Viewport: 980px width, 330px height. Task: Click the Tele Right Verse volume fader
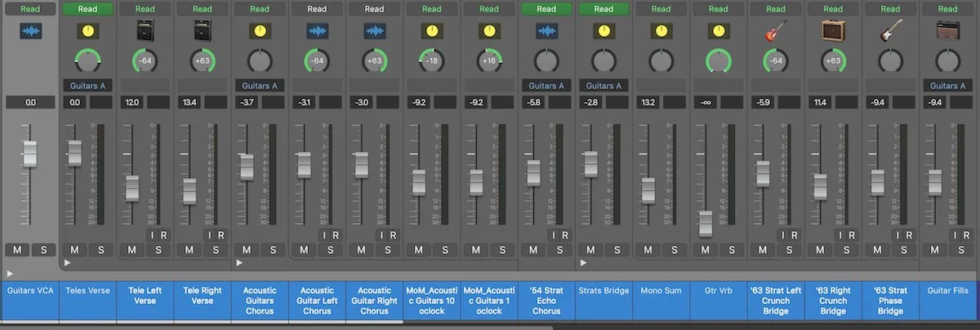click(x=189, y=191)
